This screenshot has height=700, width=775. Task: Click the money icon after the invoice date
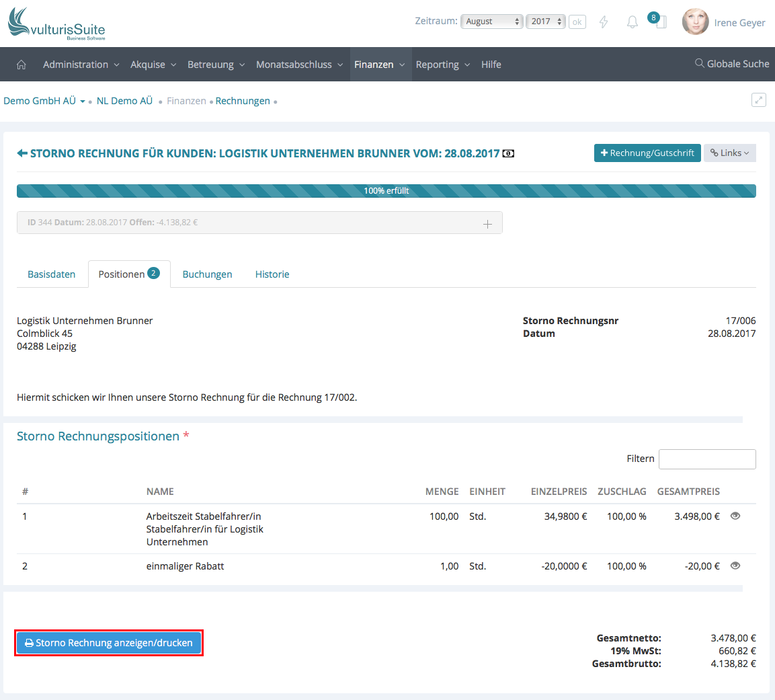(x=508, y=154)
